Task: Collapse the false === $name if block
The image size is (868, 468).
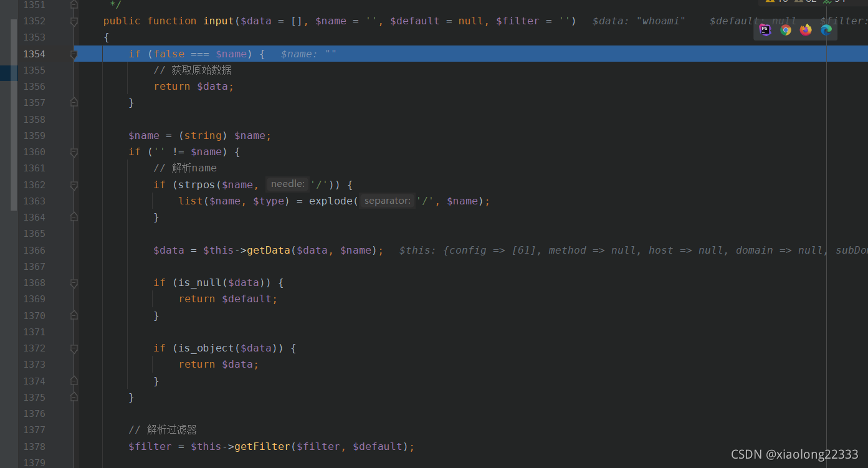Action: click(x=74, y=54)
